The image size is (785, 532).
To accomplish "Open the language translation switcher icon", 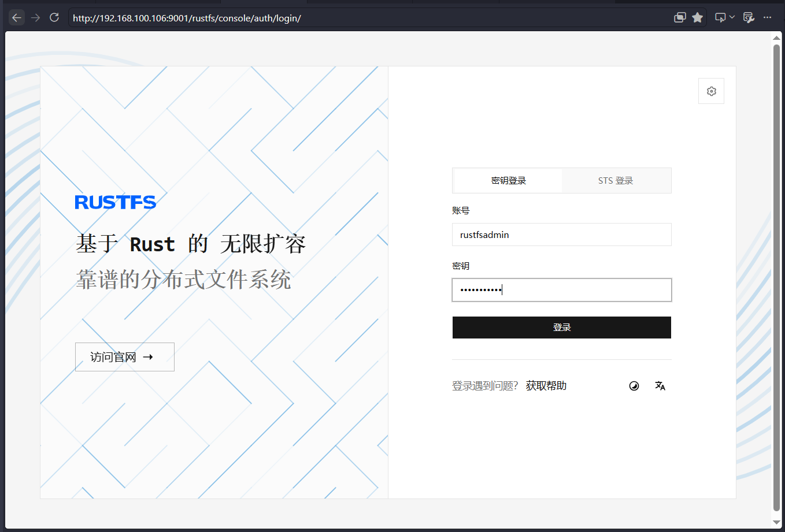I will (660, 386).
